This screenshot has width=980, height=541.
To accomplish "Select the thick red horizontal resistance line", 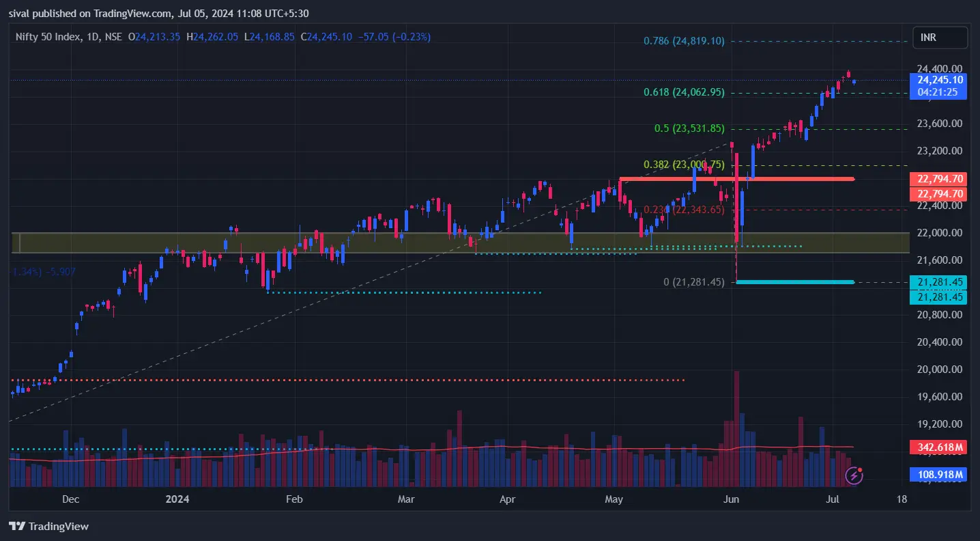I will point(737,179).
